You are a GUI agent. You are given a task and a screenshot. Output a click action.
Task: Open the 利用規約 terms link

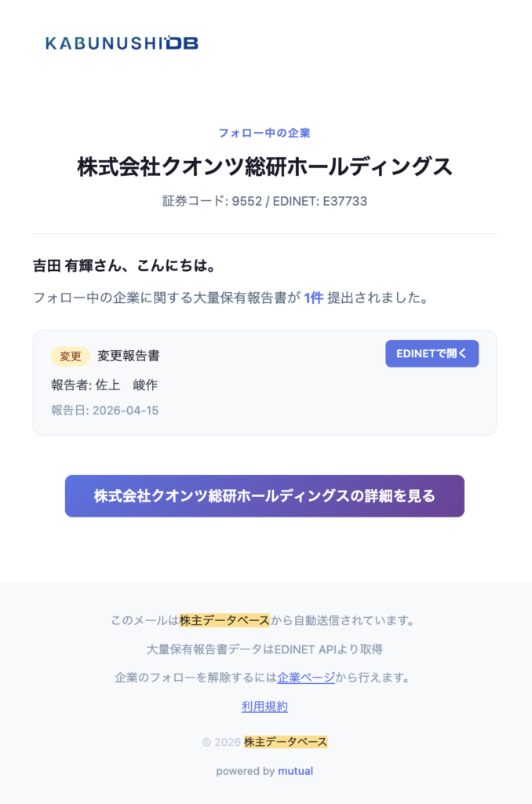[x=264, y=707]
